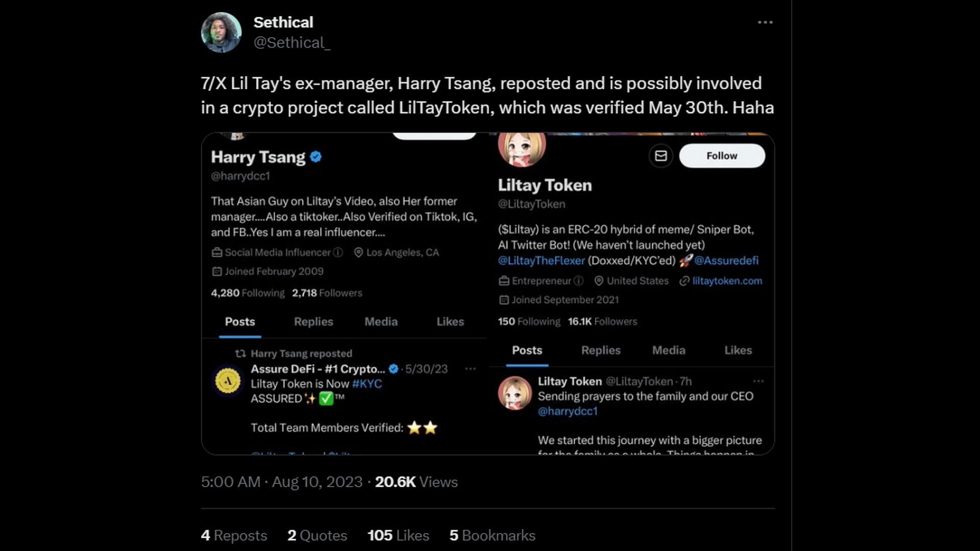Viewport: 980px width, 551px height.
Task: Follow the Liltay Token account
Action: 722,156
